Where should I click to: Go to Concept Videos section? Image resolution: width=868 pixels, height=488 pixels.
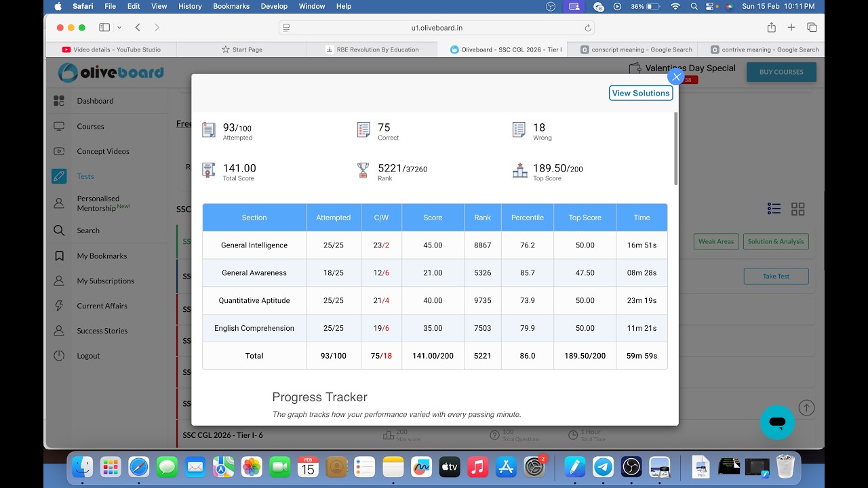click(103, 151)
